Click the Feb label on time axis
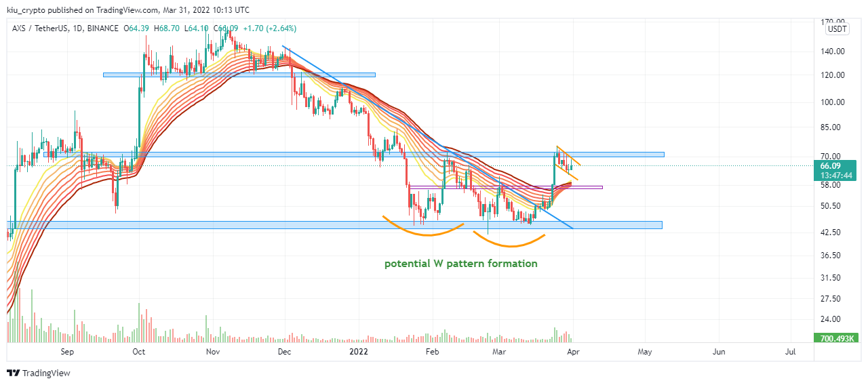Viewport: 868px width, 385px height. tap(432, 352)
